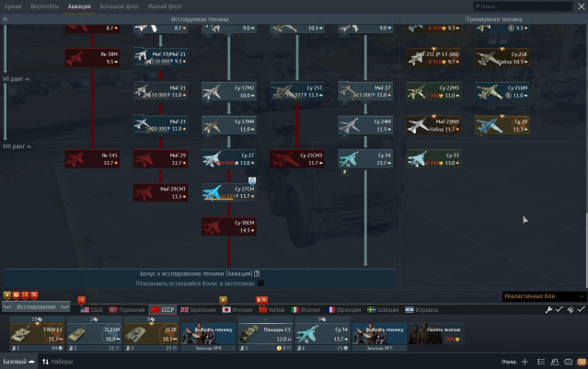Switch to the Германия nation tab
This screenshot has width=588, height=369.
tap(126, 310)
